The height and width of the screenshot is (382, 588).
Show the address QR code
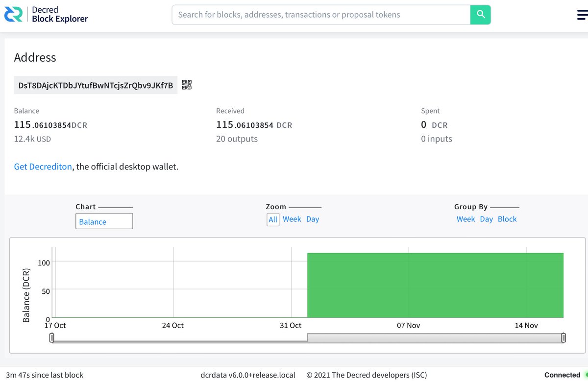[x=187, y=85]
